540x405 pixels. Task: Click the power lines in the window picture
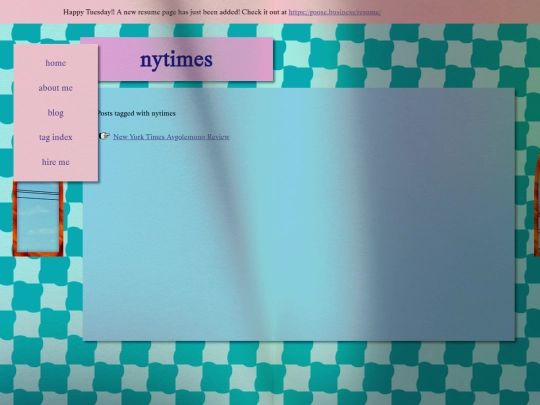click(x=38, y=194)
